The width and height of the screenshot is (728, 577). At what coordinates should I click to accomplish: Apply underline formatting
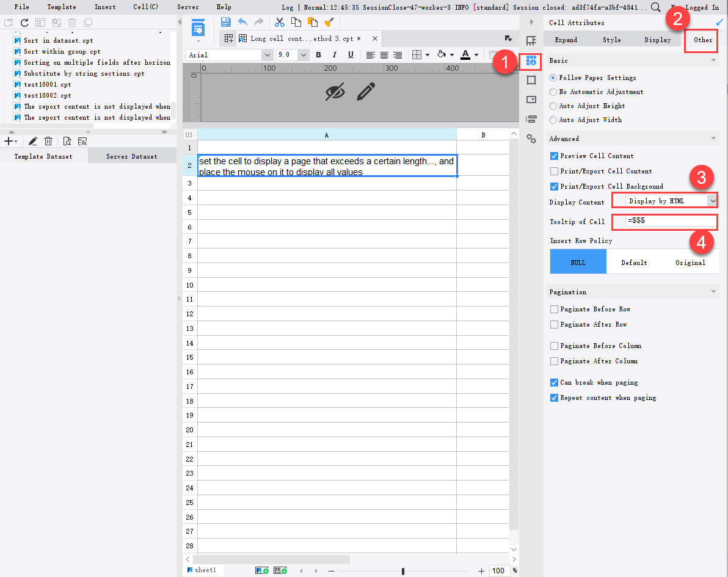point(351,55)
